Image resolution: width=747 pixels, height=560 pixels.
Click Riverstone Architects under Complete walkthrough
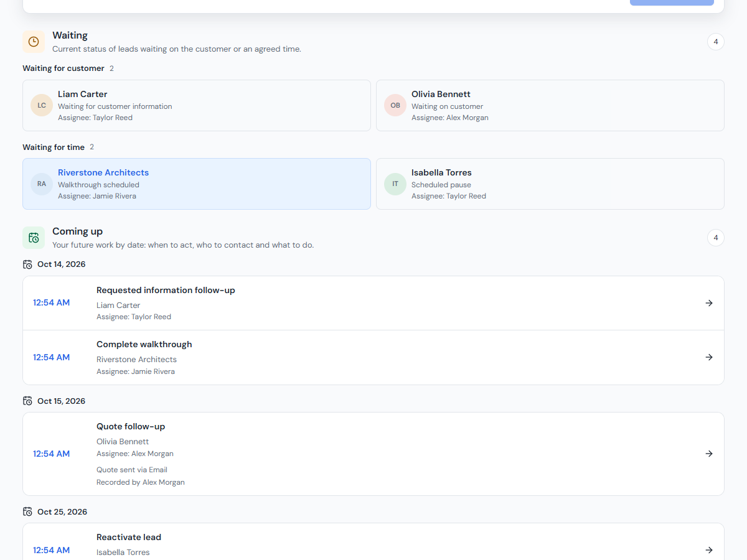(x=136, y=360)
